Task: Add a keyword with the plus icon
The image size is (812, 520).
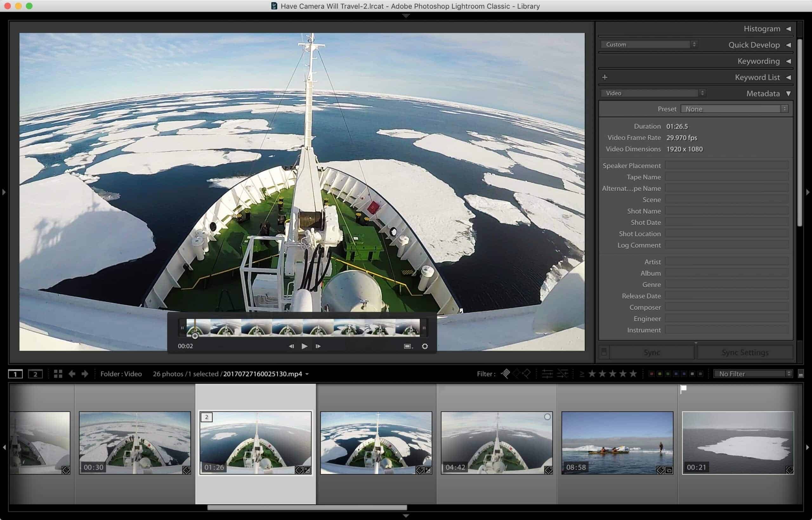Action: [605, 77]
